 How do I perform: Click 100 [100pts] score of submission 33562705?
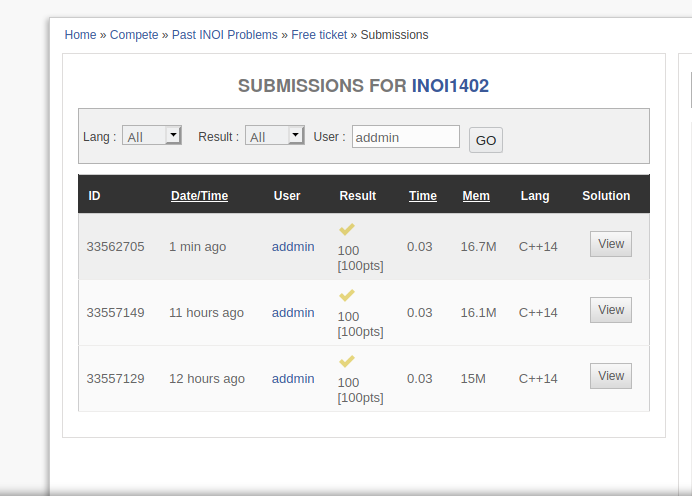361,258
